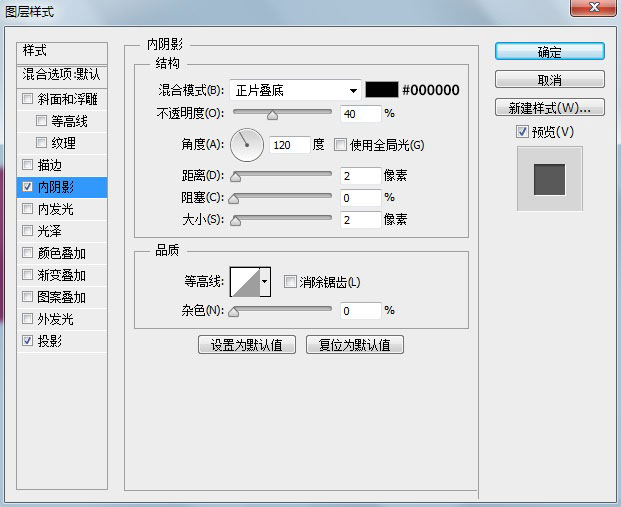Click 新建样式 button
Image resolution: width=621 pixels, height=507 pixels.
(x=549, y=107)
